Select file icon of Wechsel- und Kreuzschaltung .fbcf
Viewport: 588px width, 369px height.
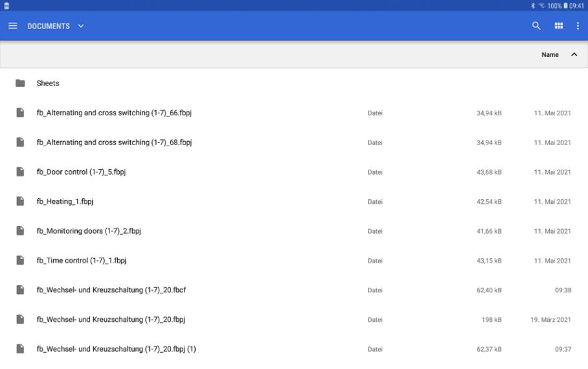click(x=20, y=289)
